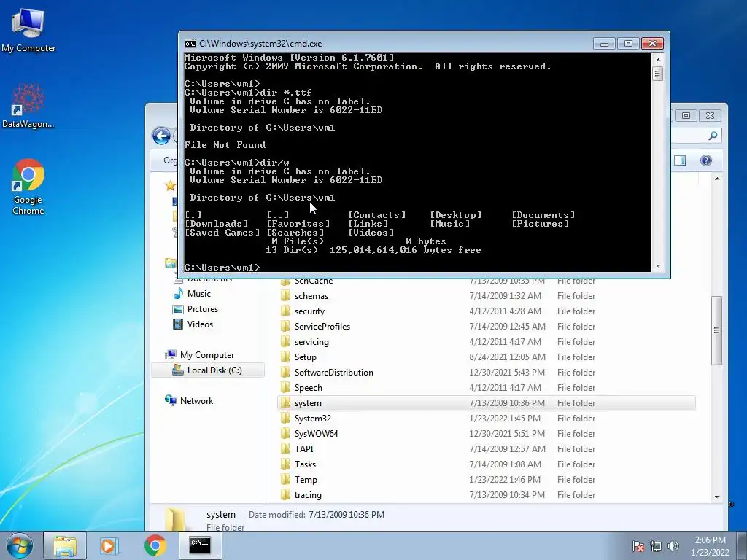Open the My Computer desktop icon
Viewport: 747px width, 560px height.
[28, 29]
